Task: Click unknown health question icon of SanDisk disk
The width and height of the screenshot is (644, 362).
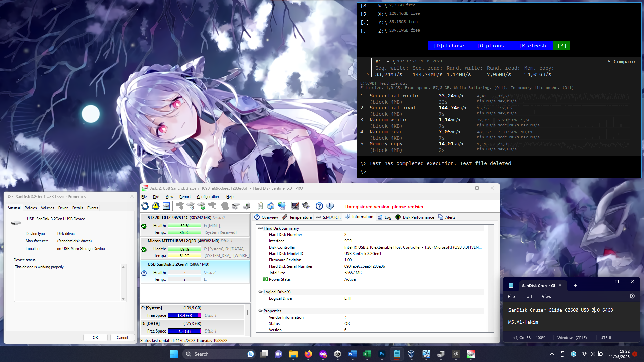Action: (144, 273)
